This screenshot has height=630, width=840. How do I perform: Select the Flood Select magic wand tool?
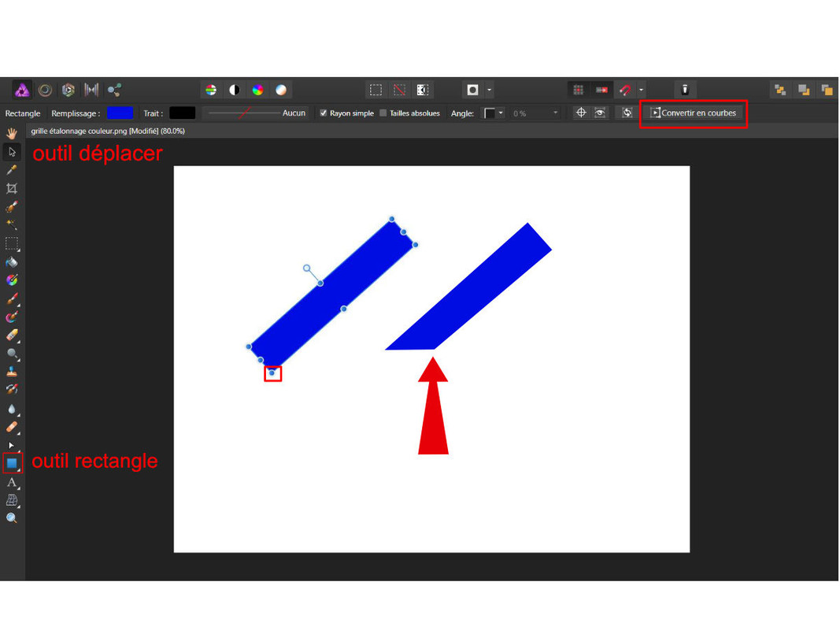tap(12, 224)
